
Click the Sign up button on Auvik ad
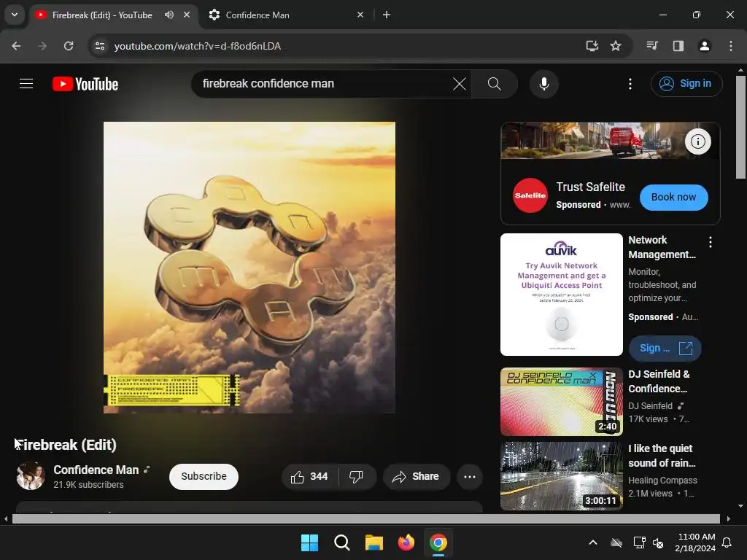point(665,348)
